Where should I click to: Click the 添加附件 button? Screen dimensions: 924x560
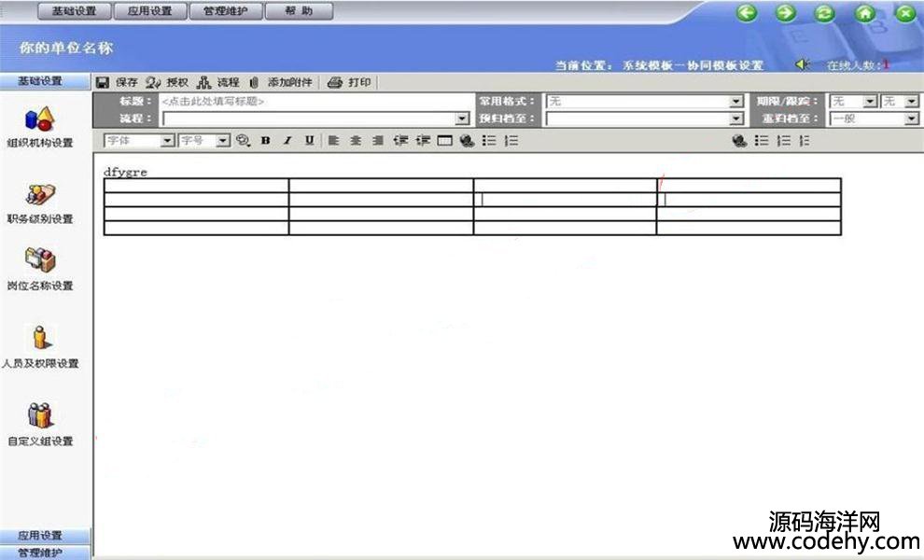point(282,82)
